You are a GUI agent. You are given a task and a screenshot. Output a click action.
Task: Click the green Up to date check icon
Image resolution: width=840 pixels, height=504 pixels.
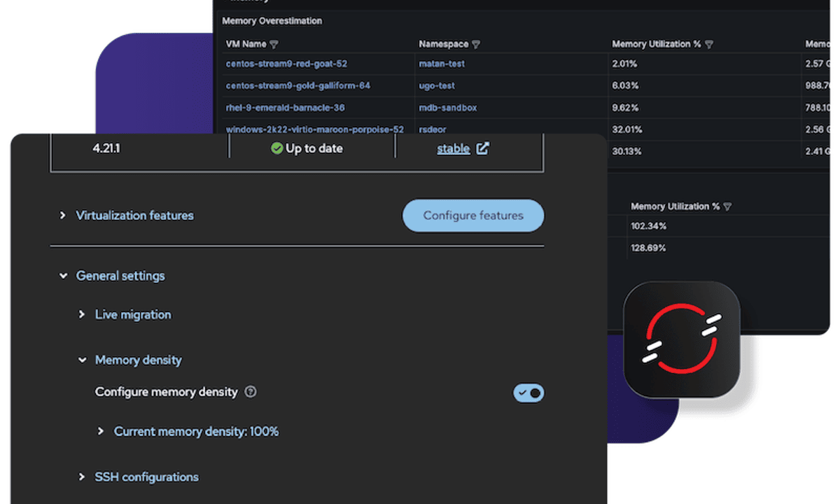[x=277, y=148]
